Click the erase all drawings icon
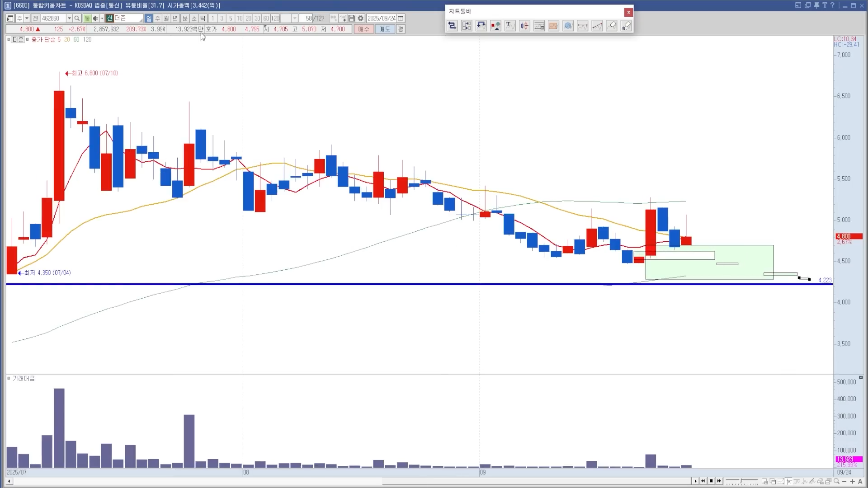 [626, 26]
